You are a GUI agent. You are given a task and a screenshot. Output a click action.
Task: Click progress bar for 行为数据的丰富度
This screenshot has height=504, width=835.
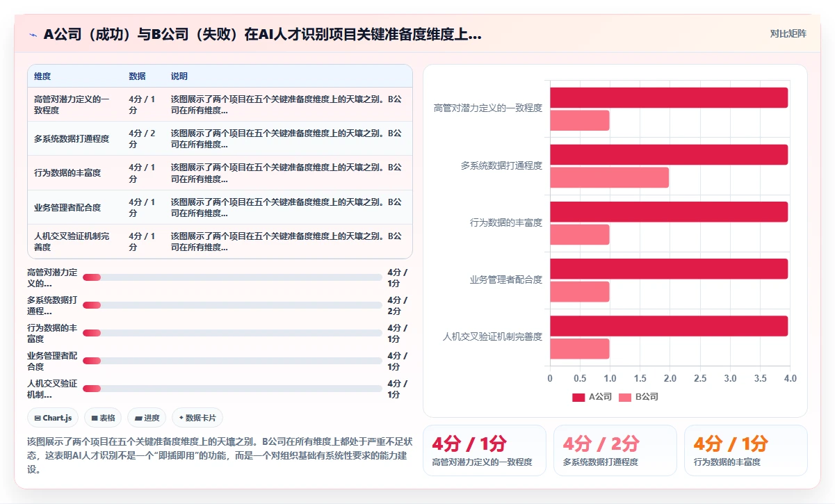click(232, 333)
